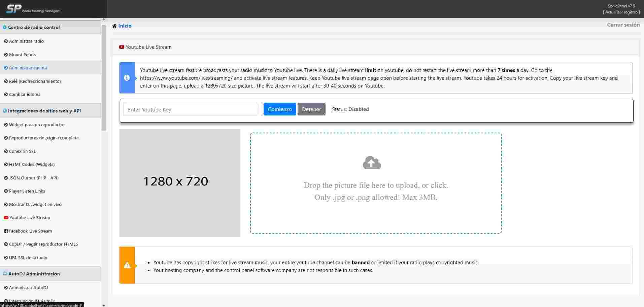Collapse the Integraciones de sitios web y API section
644x307 pixels.
[x=44, y=111]
